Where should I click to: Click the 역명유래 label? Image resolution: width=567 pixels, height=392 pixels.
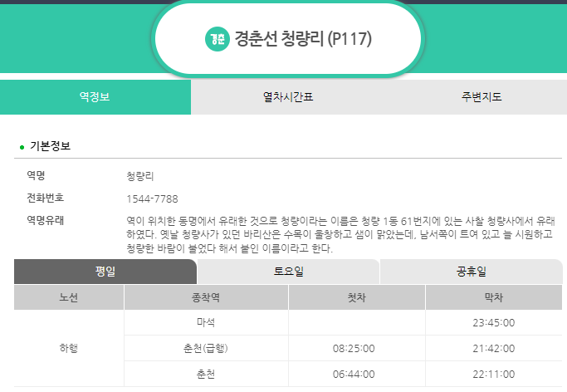[45, 220]
